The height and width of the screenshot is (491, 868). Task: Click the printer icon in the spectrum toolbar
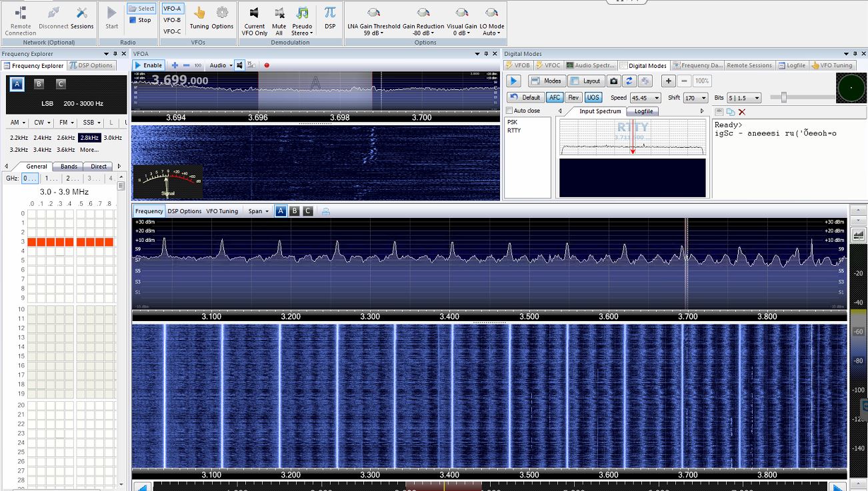326,211
